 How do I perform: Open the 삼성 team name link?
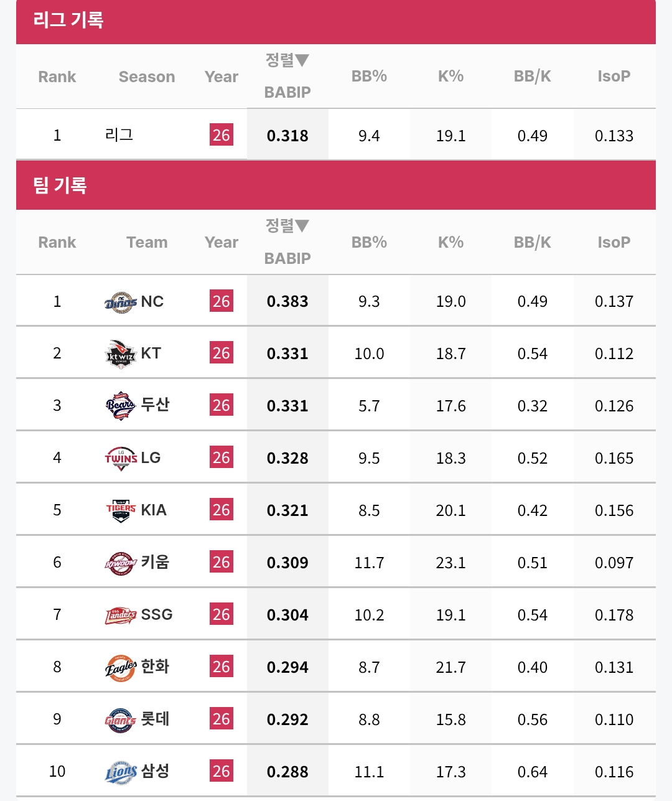click(155, 771)
